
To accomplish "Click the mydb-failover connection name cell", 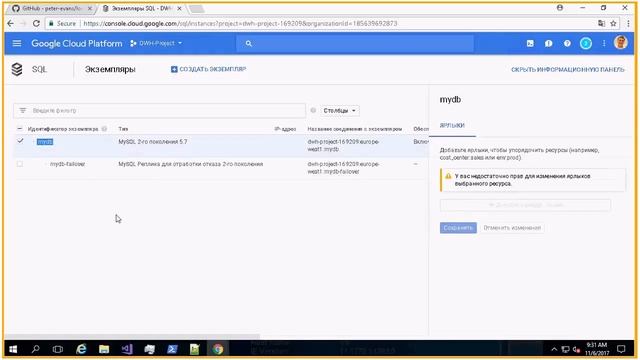I will click(343, 168).
